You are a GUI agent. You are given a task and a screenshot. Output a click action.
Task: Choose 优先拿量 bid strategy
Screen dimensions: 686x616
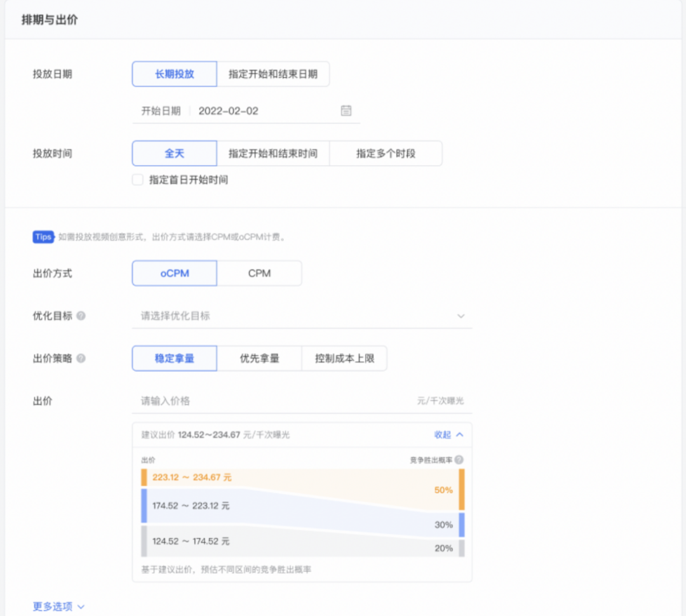259,358
